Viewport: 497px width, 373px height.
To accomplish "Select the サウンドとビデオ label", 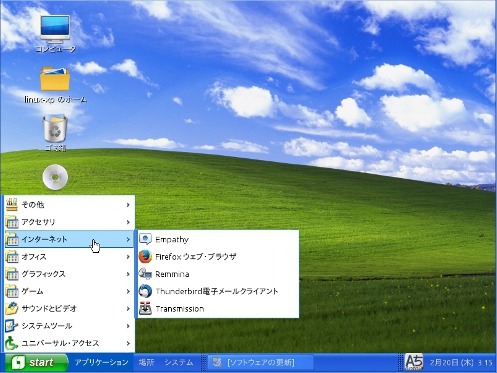I will point(49,309).
